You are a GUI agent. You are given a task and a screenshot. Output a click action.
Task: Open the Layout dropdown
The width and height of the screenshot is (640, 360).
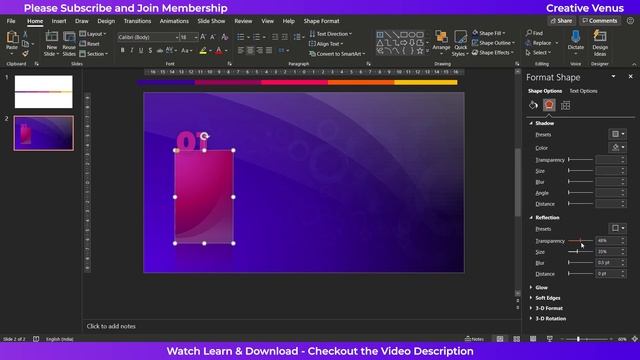tap(93, 34)
